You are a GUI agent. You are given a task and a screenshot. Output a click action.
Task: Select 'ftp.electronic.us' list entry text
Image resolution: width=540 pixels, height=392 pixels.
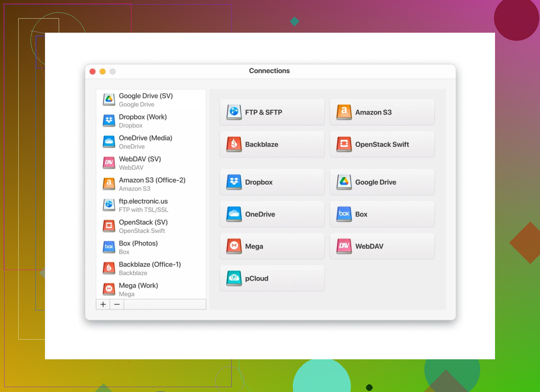(143, 201)
